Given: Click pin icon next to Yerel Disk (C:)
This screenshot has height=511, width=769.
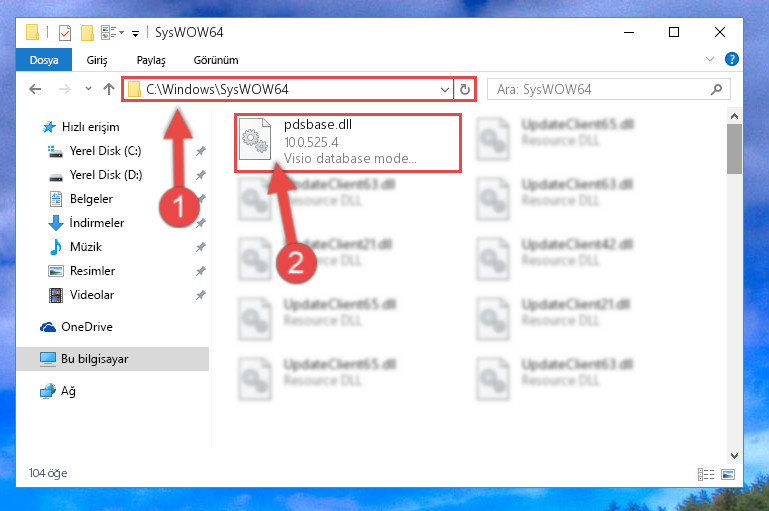Looking at the screenshot, I should 201,151.
